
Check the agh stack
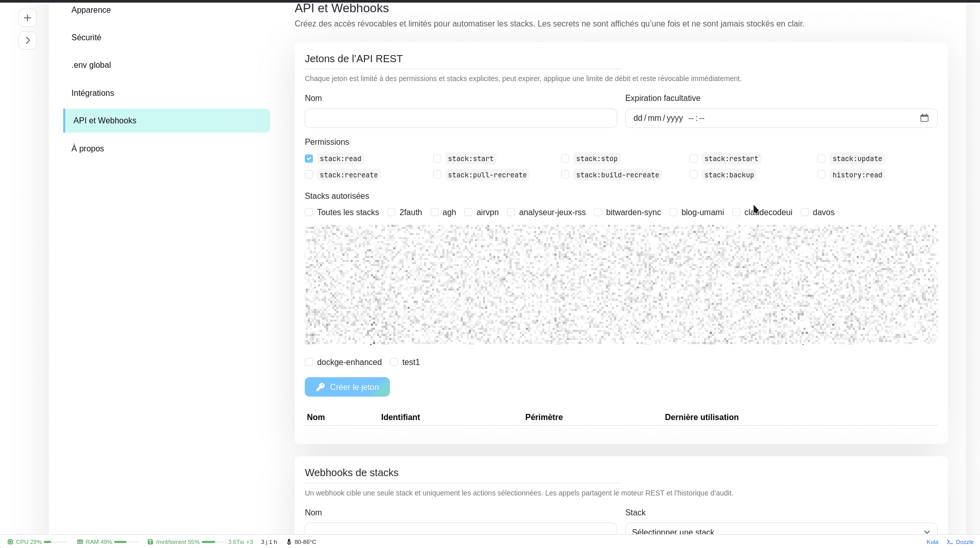pyautogui.click(x=435, y=212)
